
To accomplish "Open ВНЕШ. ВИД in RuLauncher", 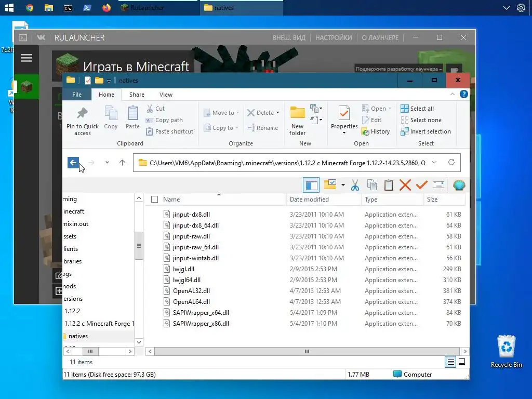I will pos(289,37).
